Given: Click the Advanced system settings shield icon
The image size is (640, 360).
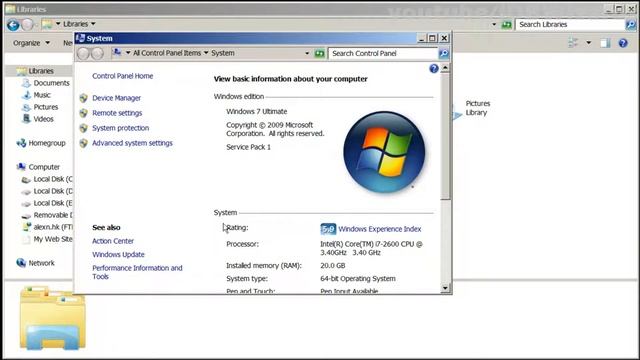Looking at the screenshot, I should click(84, 143).
